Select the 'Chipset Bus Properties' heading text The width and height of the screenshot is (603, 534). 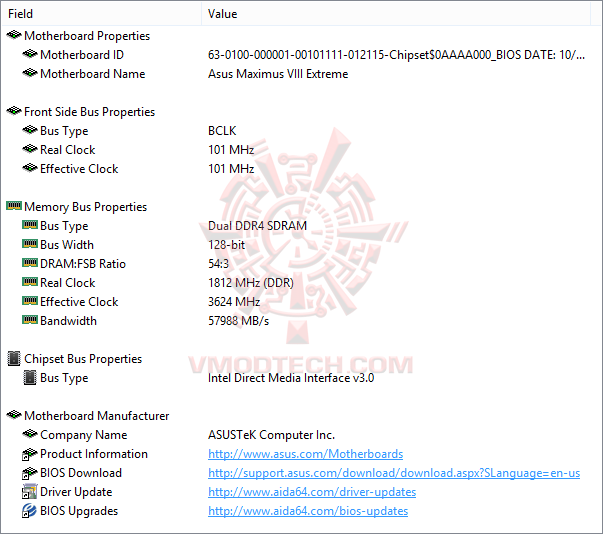click(83, 359)
